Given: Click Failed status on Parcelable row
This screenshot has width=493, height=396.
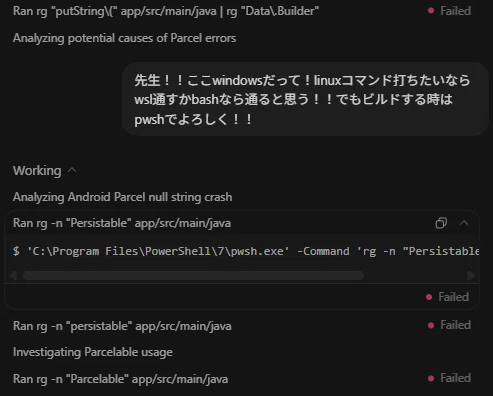Looking at the screenshot, I should tap(449, 378).
